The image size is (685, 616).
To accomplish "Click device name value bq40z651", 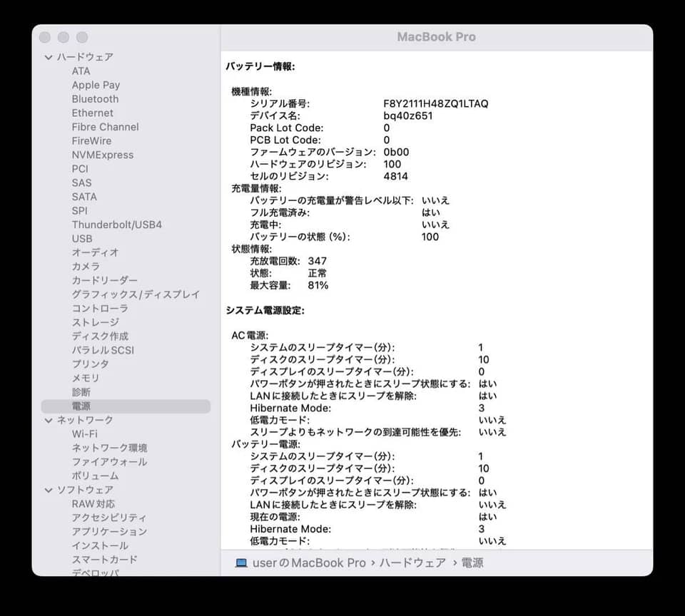I will tap(408, 116).
